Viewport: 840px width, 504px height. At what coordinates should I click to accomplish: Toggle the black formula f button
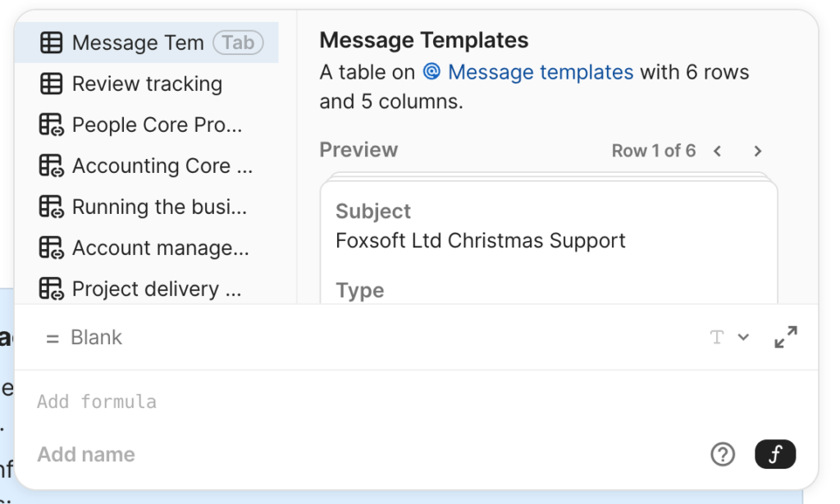click(x=775, y=454)
